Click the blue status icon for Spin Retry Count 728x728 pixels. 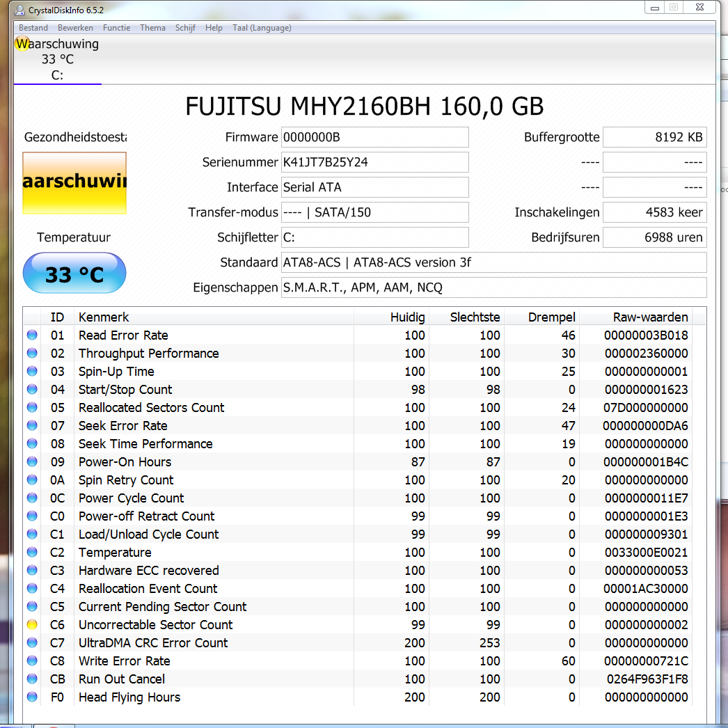pyautogui.click(x=32, y=480)
